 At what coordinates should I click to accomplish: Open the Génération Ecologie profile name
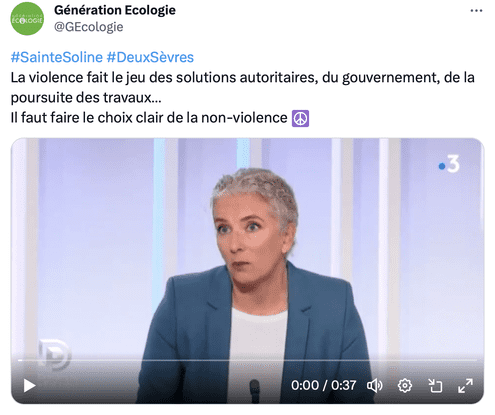click(x=115, y=10)
